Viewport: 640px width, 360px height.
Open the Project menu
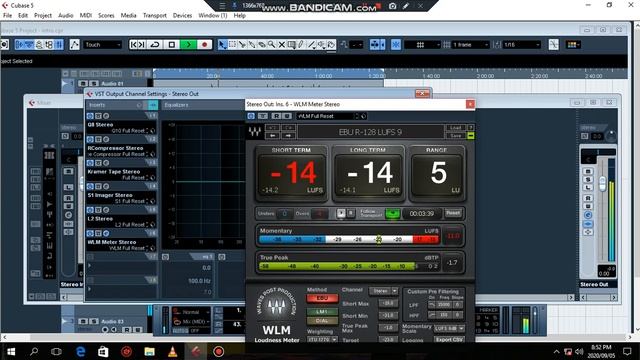(x=43, y=16)
